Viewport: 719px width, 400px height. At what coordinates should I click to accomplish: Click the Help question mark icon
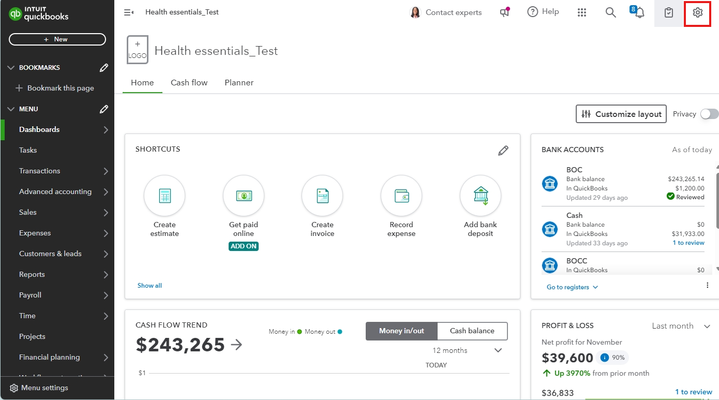click(532, 12)
